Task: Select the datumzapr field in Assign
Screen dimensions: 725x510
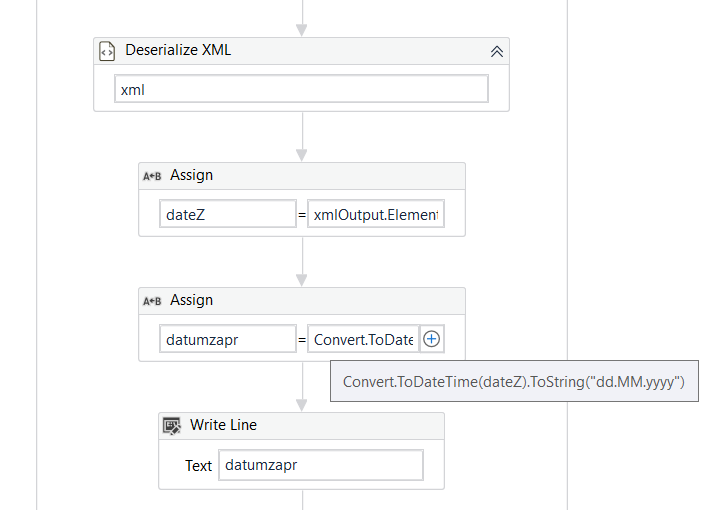Action: [x=227, y=339]
